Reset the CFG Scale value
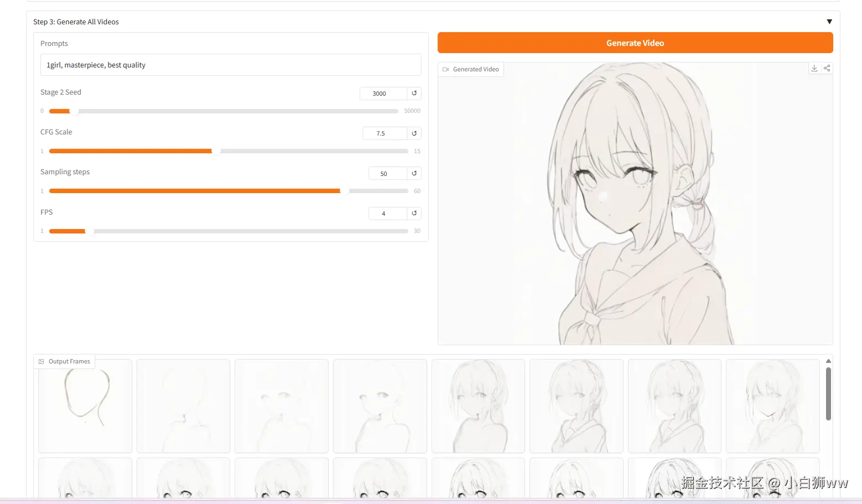 pyautogui.click(x=414, y=133)
